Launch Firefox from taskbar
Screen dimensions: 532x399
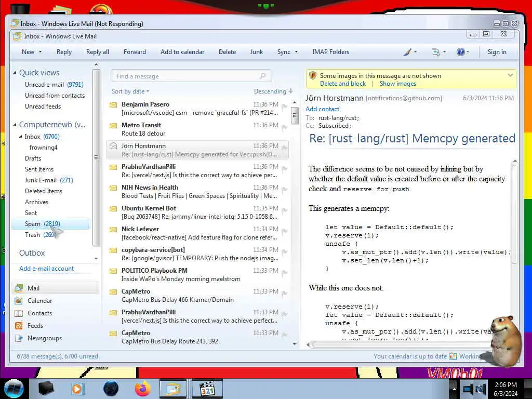pos(143,389)
